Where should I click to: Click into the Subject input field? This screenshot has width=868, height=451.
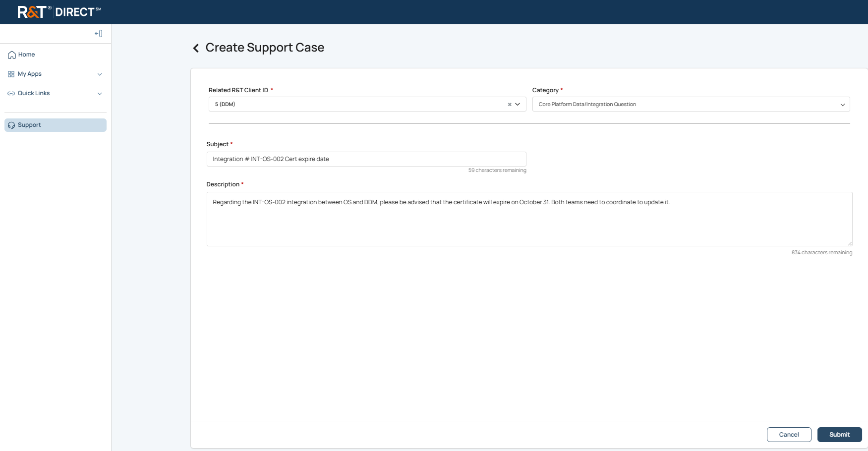(x=366, y=159)
